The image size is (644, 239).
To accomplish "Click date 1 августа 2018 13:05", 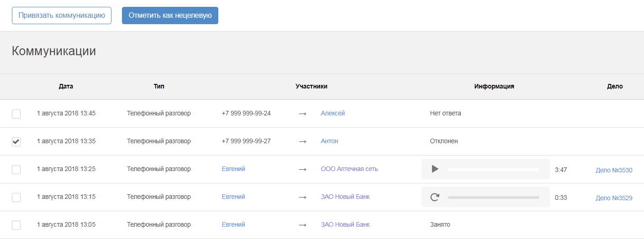I will pyautogui.click(x=66, y=224).
